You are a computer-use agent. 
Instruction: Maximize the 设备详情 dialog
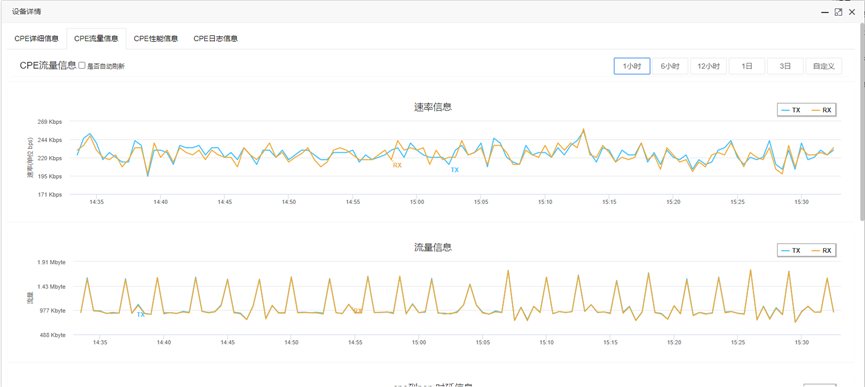tap(838, 12)
